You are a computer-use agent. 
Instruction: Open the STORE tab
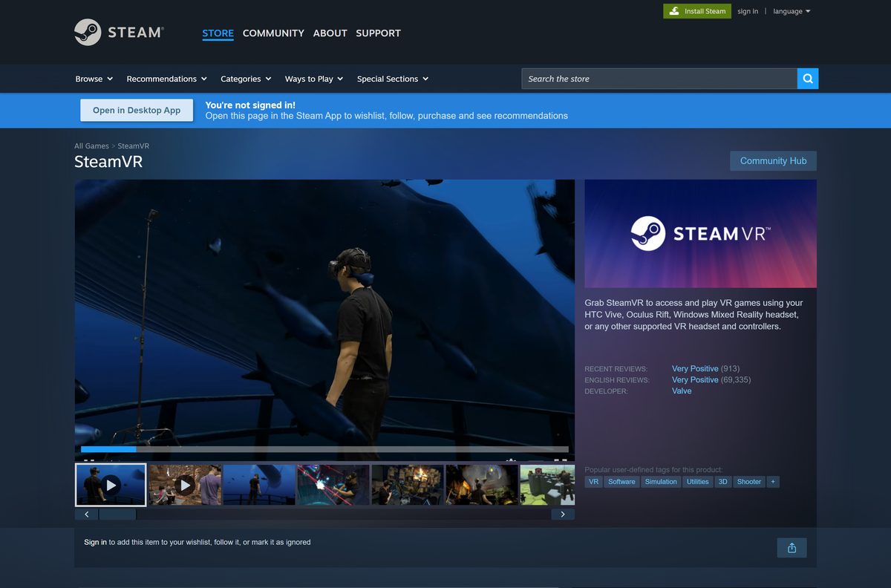coord(218,33)
